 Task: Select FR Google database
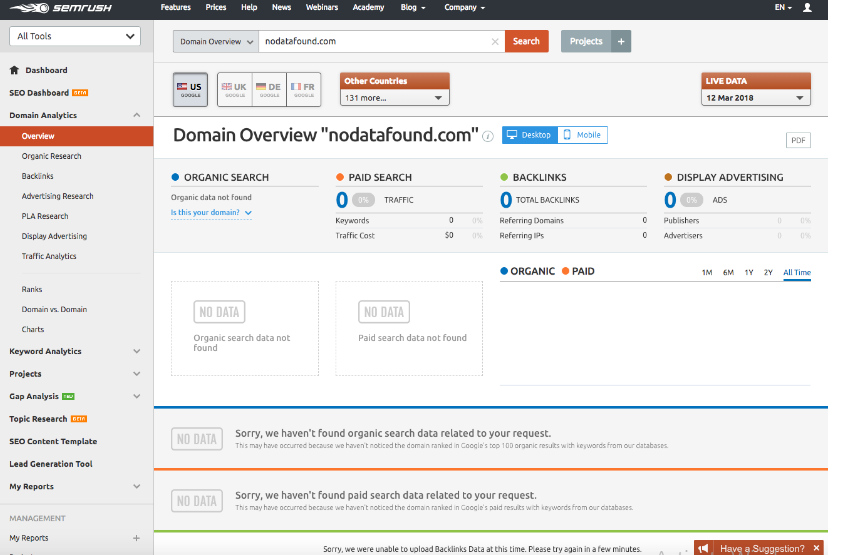pos(303,90)
